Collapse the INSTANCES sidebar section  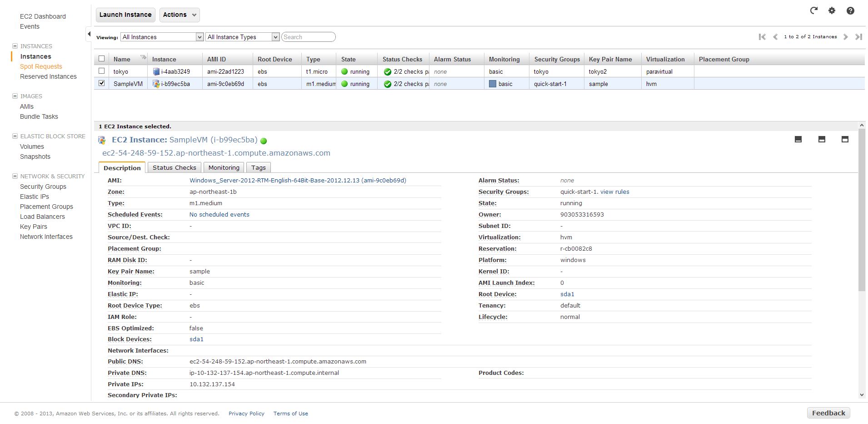pyautogui.click(x=15, y=46)
